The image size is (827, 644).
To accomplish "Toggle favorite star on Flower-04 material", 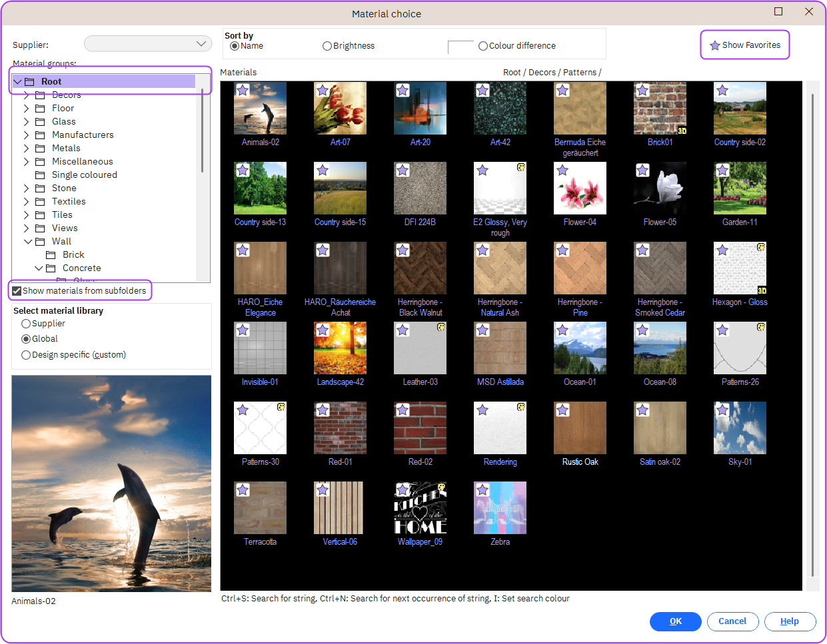I will tap(562, 170).
